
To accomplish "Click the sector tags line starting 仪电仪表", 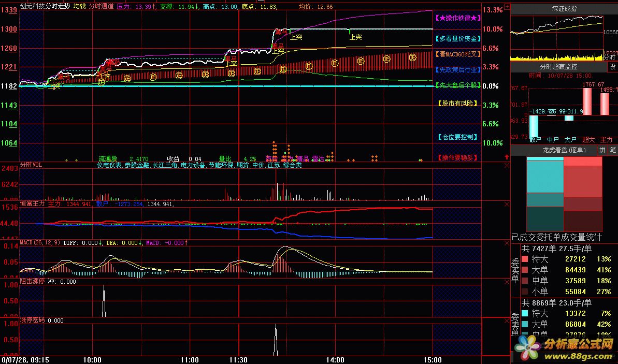I will pos(199,165).
